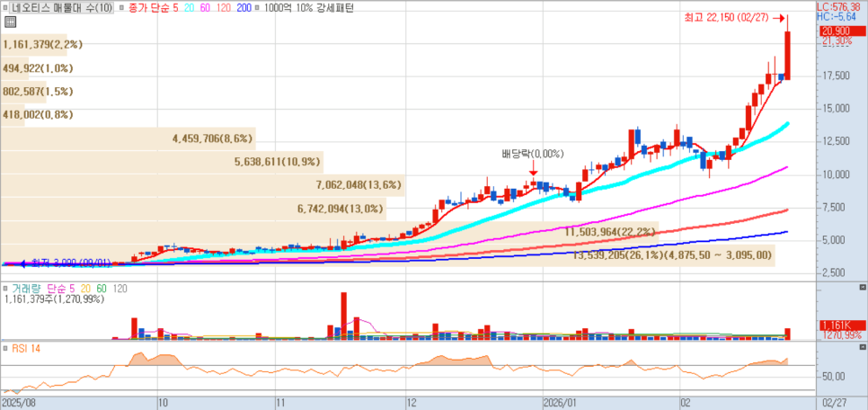The height and width of the screenshot is (410, 868).
Task: Select the 1000억 10% 강세패턴 indicator label
Action: [308, 8]
